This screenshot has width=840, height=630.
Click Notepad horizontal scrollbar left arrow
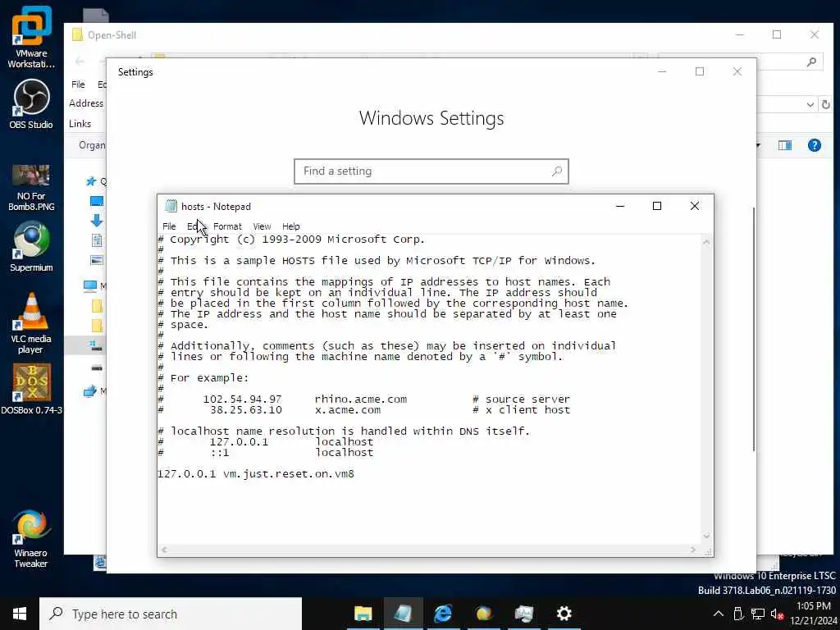pyautogui.click(x=164, y=550)
